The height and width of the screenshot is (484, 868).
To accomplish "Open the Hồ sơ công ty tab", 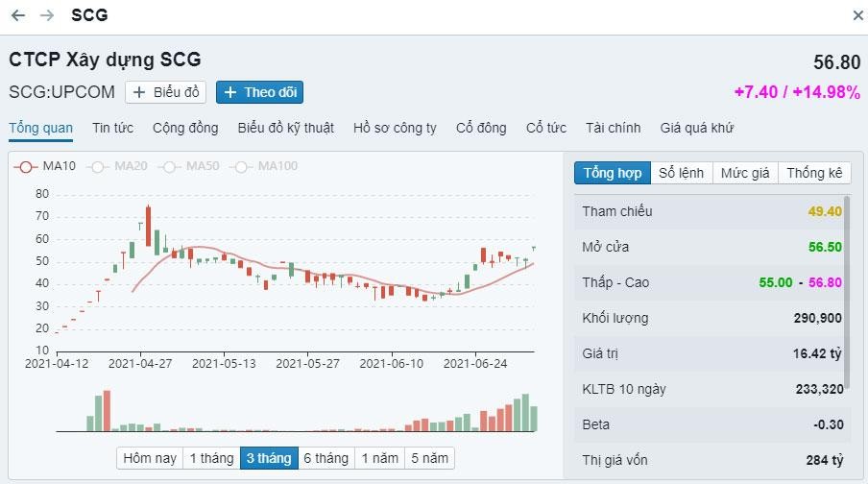I will point(395,128).
